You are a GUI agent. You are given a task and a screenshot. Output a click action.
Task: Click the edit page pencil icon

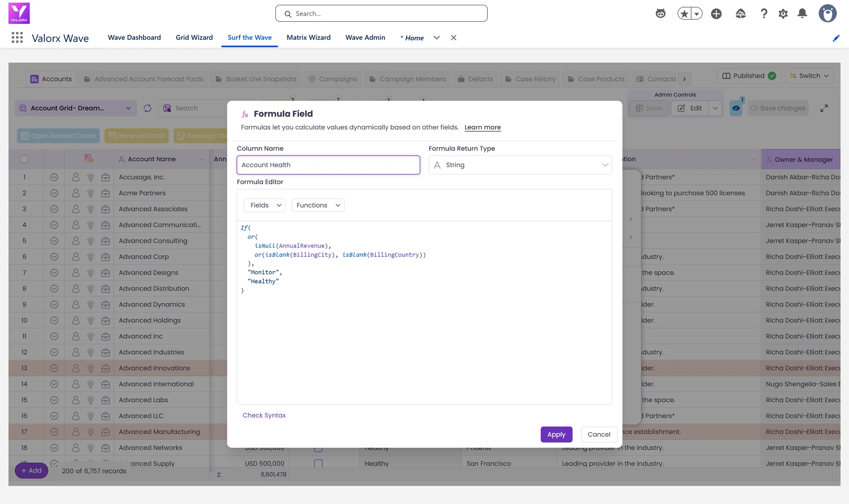(836, 38)
